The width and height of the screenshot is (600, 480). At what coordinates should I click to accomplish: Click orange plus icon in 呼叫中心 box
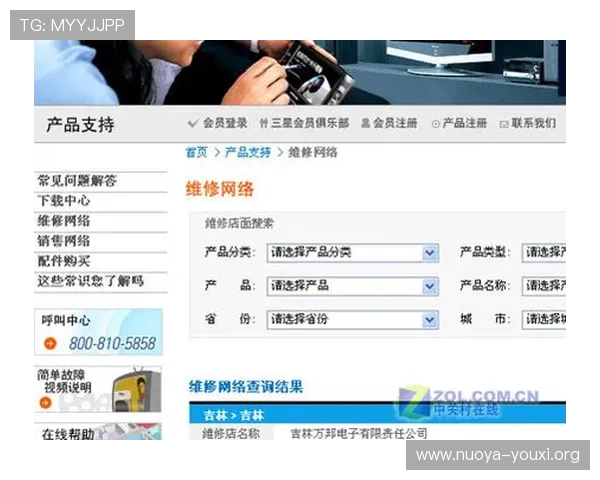50,343
